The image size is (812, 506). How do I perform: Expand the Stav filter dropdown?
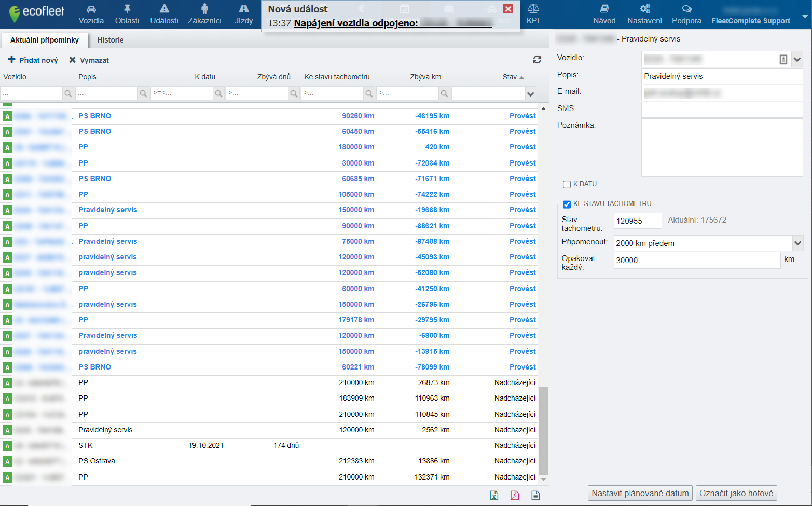point(530,94)
